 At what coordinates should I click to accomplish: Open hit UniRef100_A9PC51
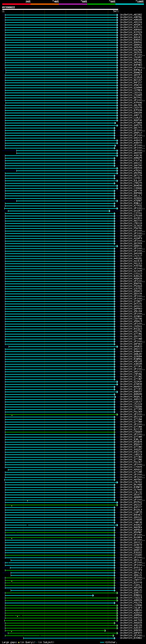pos(131,35)
